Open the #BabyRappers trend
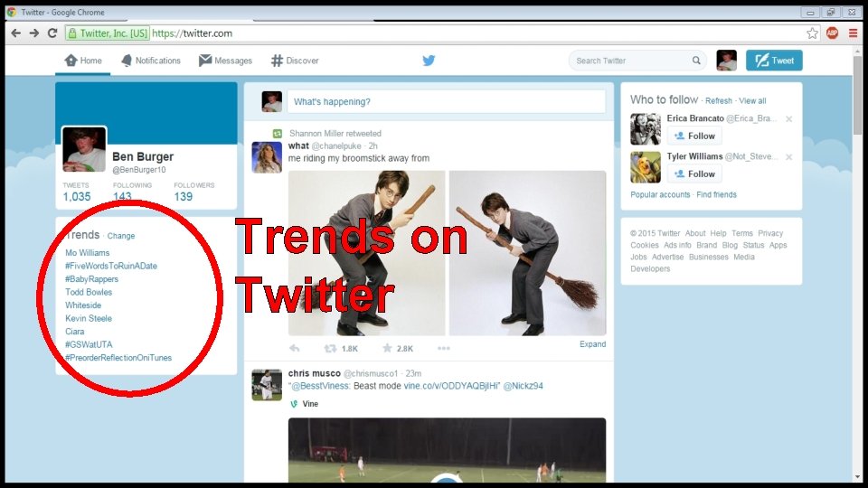868x488 pixels. pyautogui.click(x=92, y=279)
